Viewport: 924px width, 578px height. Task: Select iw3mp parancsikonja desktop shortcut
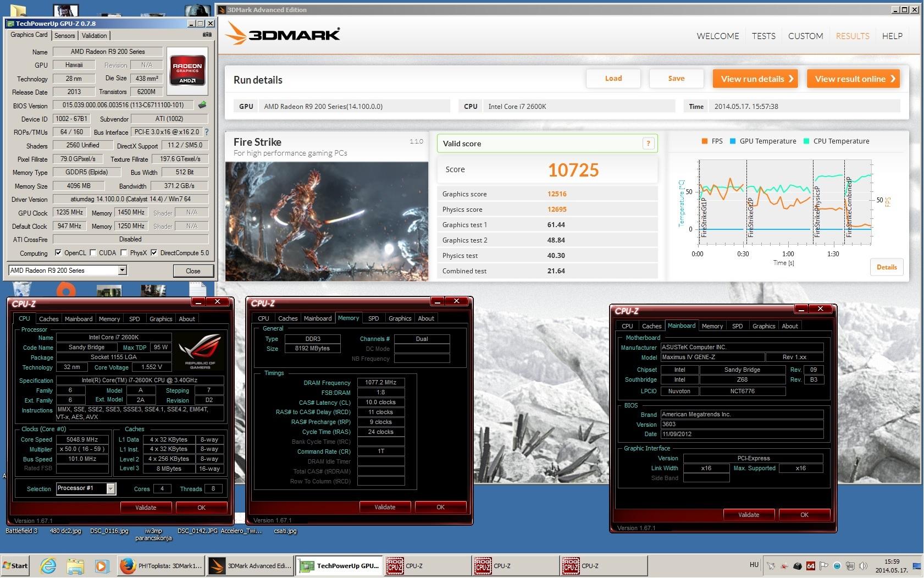153,534
